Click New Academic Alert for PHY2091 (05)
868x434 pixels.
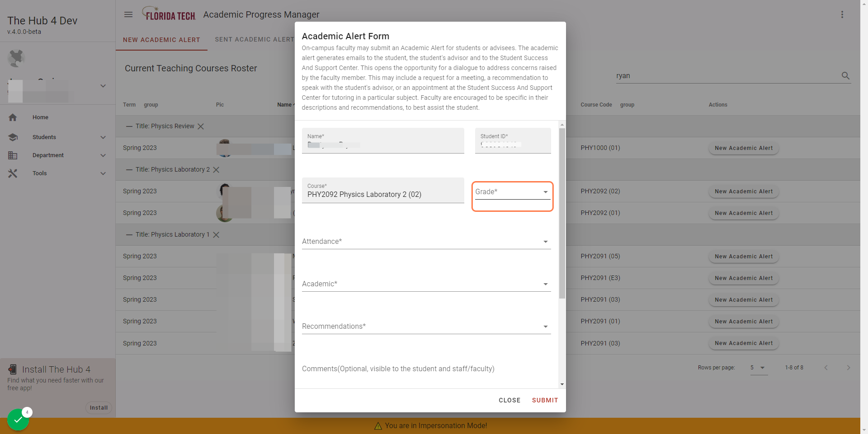point(744,257)
